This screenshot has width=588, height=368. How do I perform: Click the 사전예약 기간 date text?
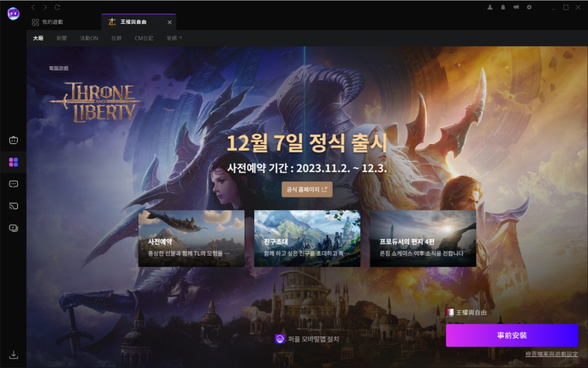[307, 168]
